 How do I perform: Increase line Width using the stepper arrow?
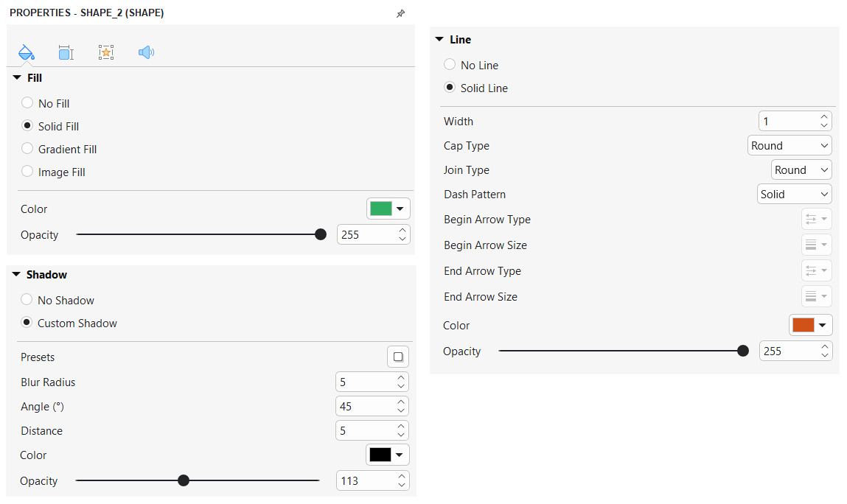(823, 116)
